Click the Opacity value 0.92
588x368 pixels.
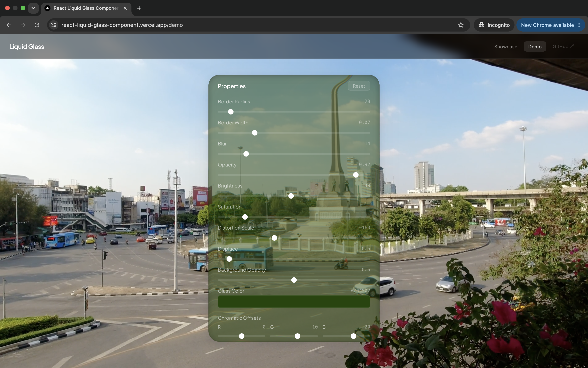[x=364, y=165]
